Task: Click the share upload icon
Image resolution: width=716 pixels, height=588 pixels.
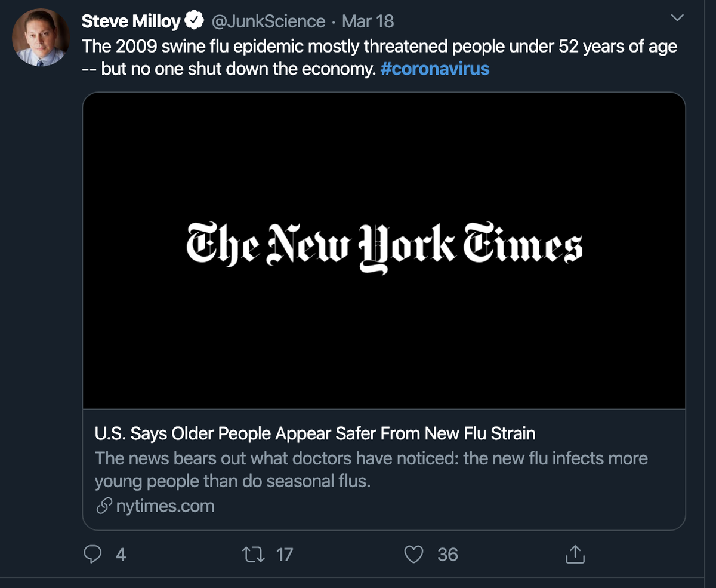Action: [575, 555]
